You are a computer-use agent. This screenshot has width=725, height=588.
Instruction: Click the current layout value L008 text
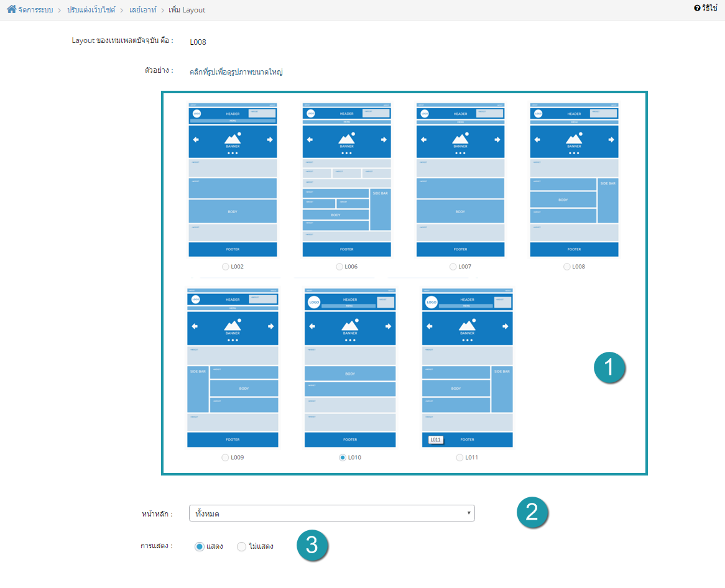[x=198, y=42]
